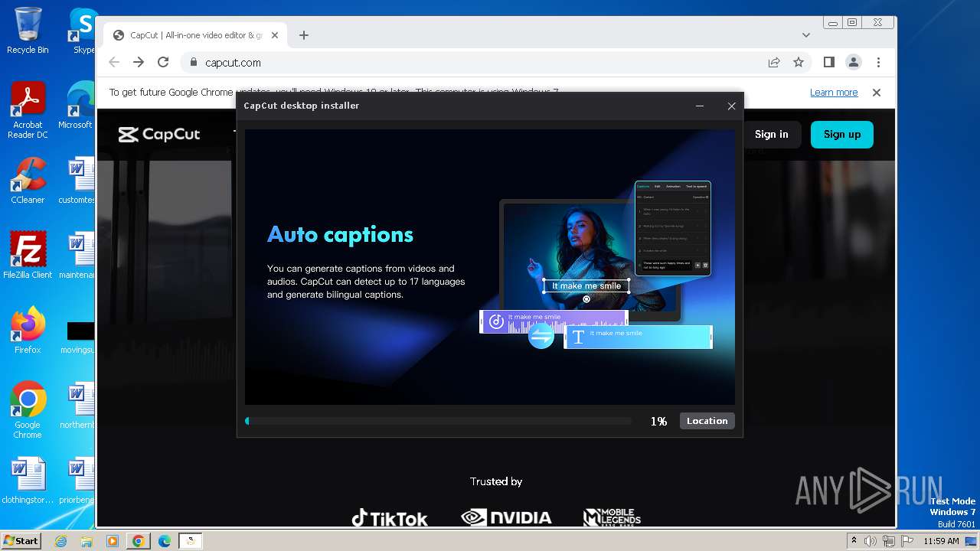Share this page icon in address bar
This screenshot has height=551, width=980.
(774, 63)
